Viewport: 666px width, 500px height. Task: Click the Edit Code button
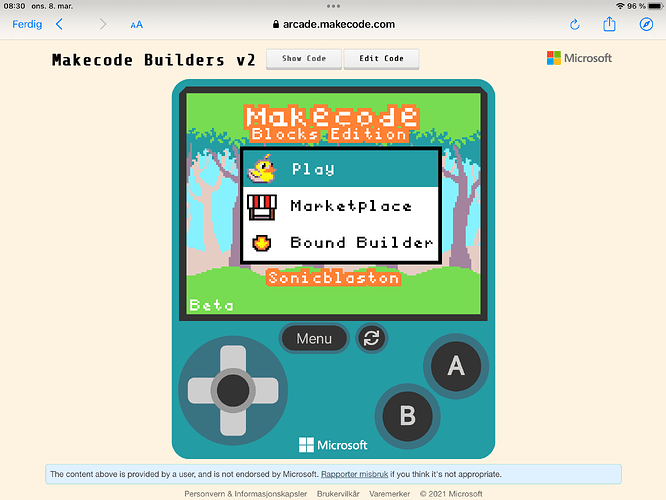[x=381, y=59]
